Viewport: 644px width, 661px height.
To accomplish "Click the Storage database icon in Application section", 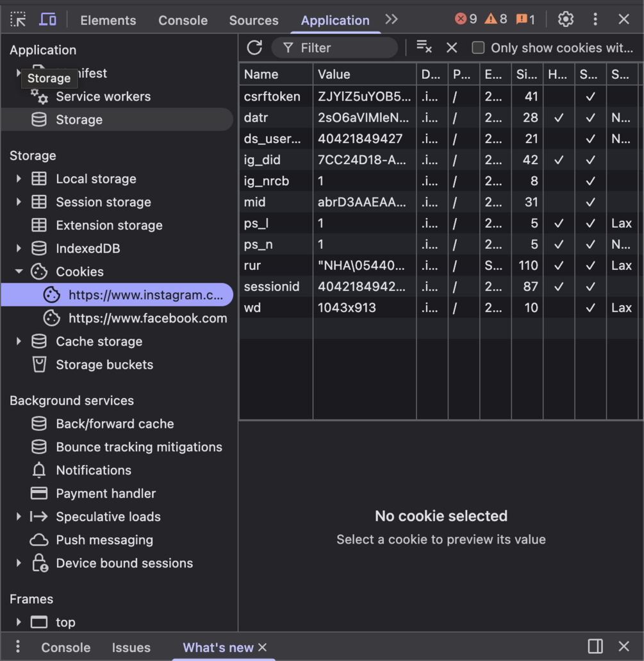I will coord(39,120).
